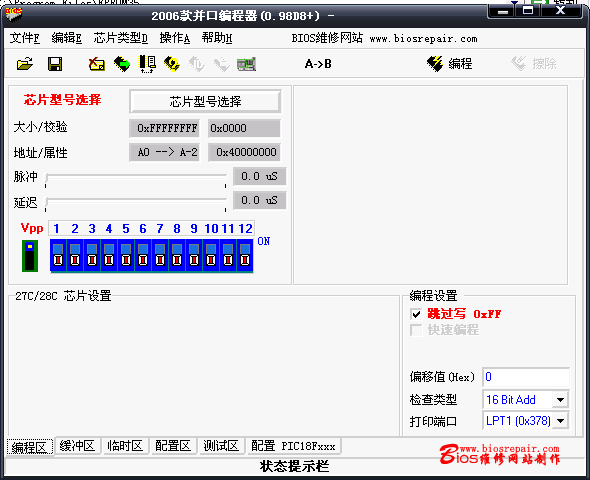Switch to the 缓冲区 tab

pyautogui.click(x=77, y=446)
